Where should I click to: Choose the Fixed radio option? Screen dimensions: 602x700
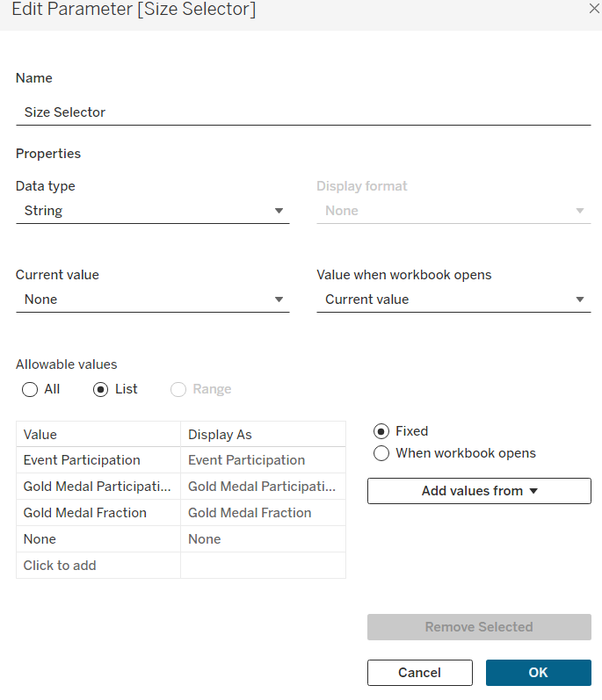[381, 431]
